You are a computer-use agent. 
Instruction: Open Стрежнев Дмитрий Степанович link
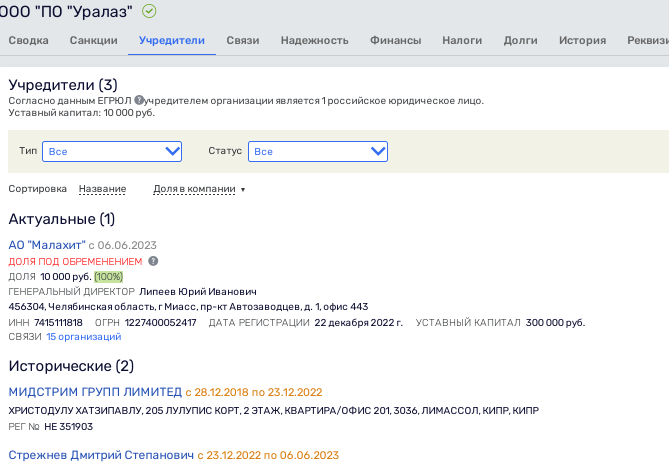(101, 455)
